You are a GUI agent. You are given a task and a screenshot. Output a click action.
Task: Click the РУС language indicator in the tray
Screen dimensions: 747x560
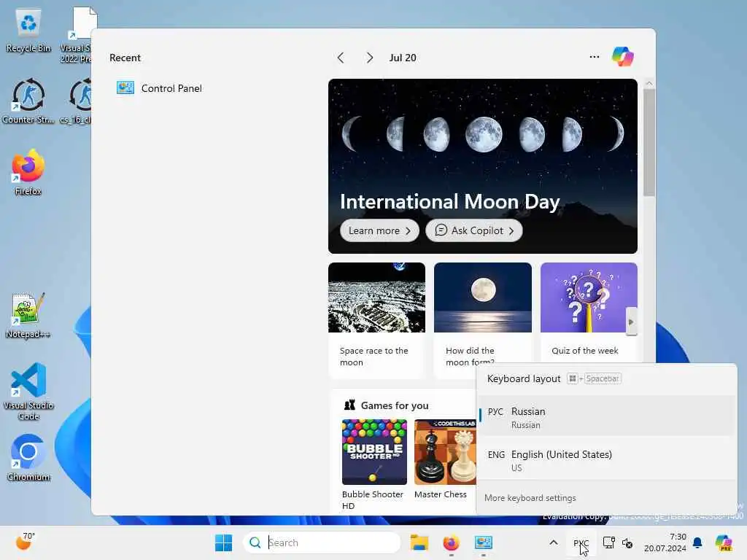[x=581, y=542]
